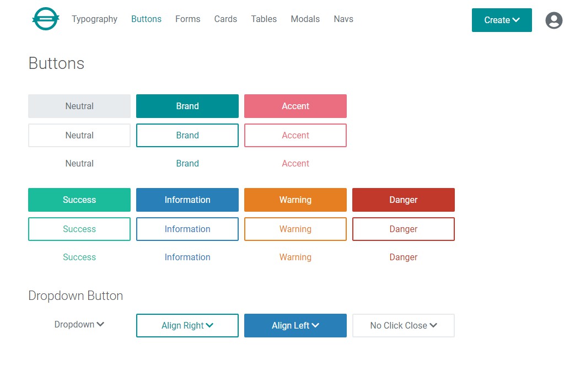The image size is (575, 392).
Task: Open the Cards nav item
Action: click(x=225, y=19)
